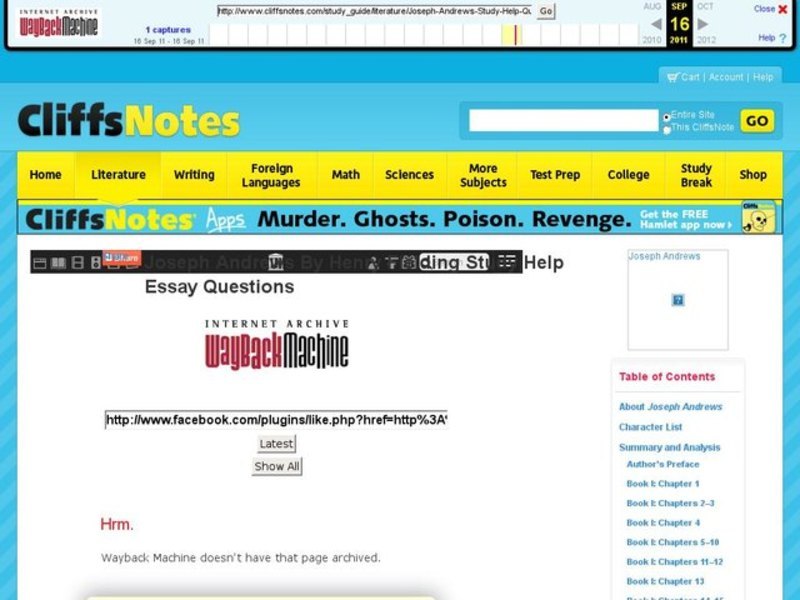Open the Literature tab

[x=118, y=174]
